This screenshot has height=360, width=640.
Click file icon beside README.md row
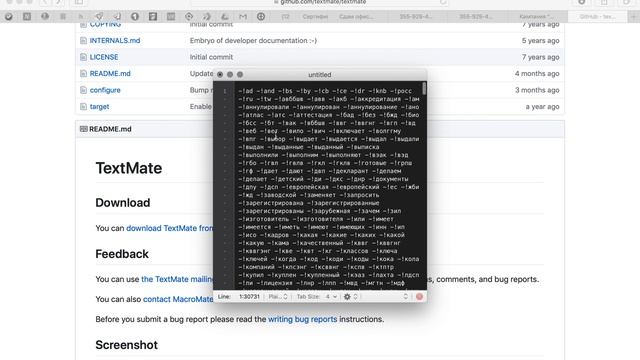click(x=83, y=73)
